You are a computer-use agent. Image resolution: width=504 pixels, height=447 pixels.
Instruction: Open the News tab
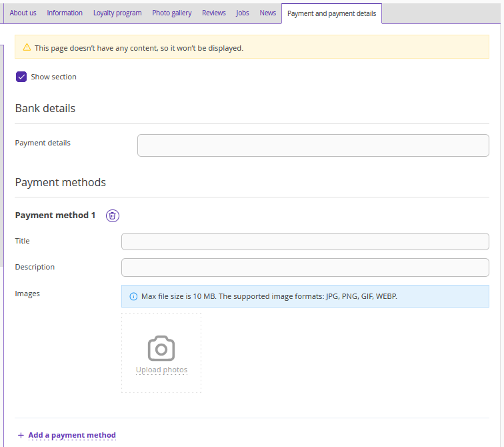pyautogui.click(x=268, y=13)
